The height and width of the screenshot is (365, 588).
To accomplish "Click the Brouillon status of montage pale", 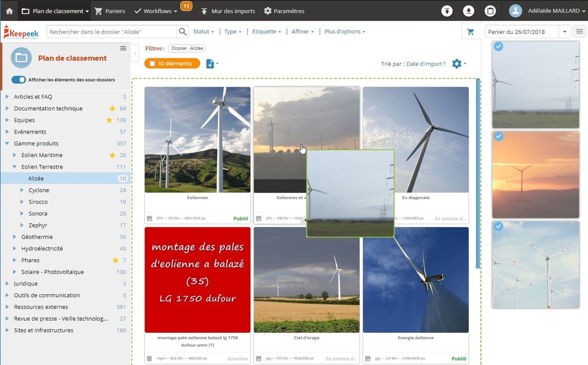I will [238, 359].
